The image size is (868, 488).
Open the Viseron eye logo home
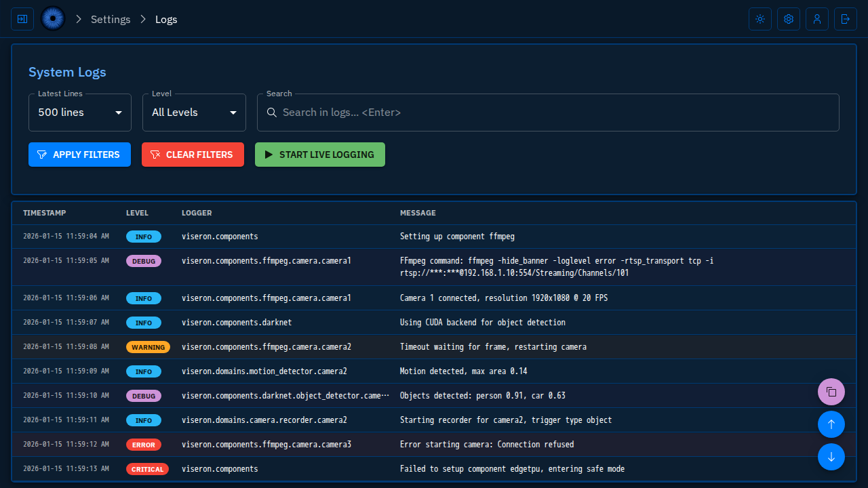(x=53, y=19)
